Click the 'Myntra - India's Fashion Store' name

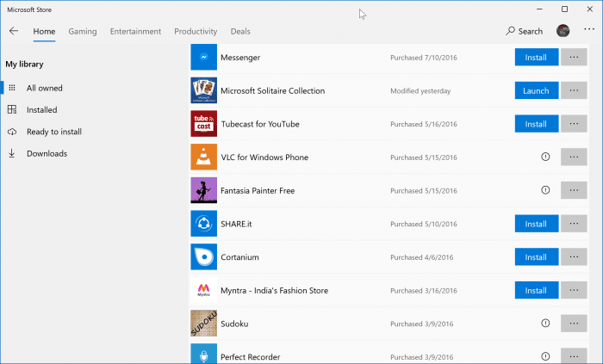274,291
